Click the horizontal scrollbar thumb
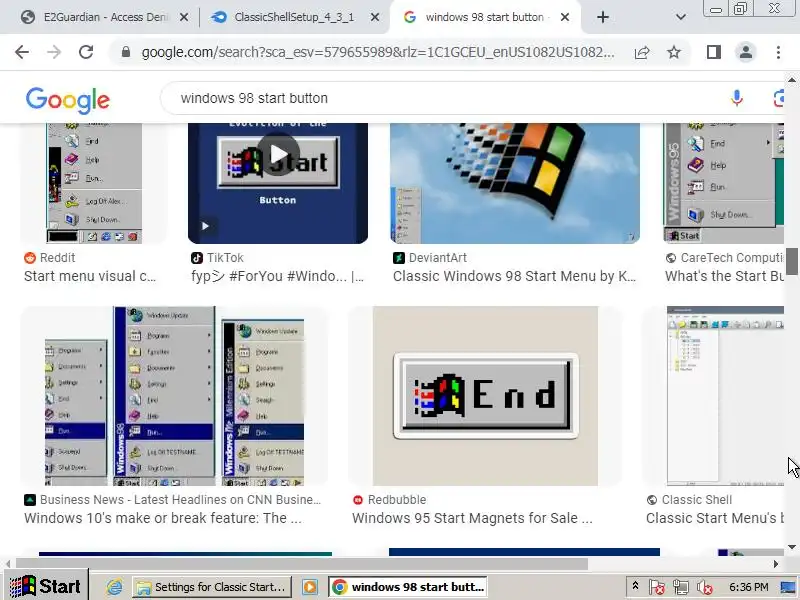800x600 pixels. coord(302,564)
